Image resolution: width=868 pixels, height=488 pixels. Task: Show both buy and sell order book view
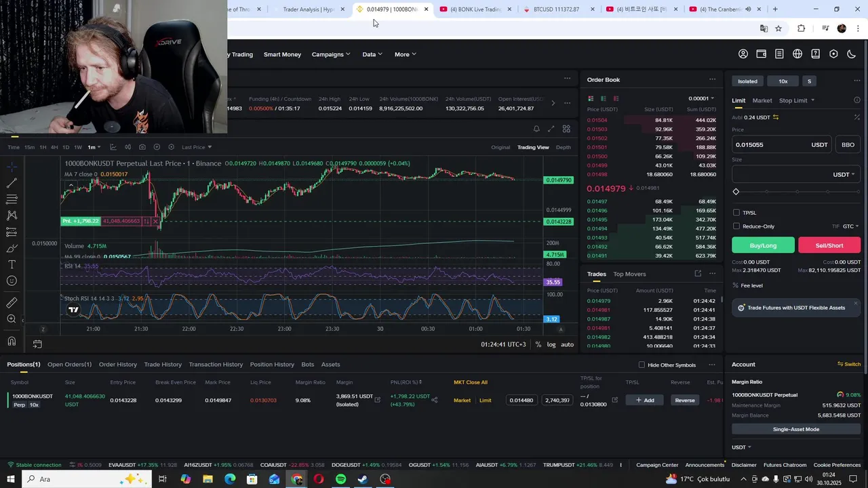pos(591,98)
